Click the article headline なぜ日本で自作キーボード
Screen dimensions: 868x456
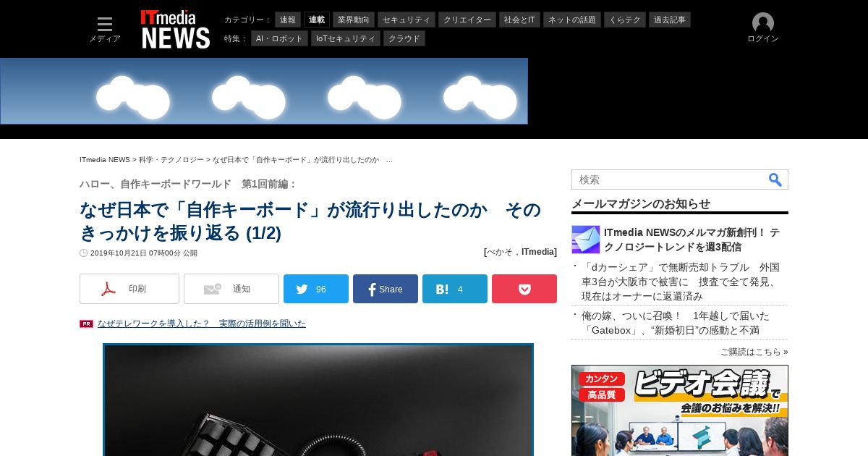click(x=310, y=221)
